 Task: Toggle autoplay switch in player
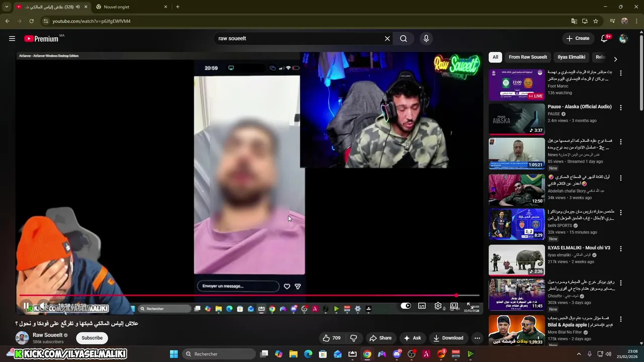point(406,306)
